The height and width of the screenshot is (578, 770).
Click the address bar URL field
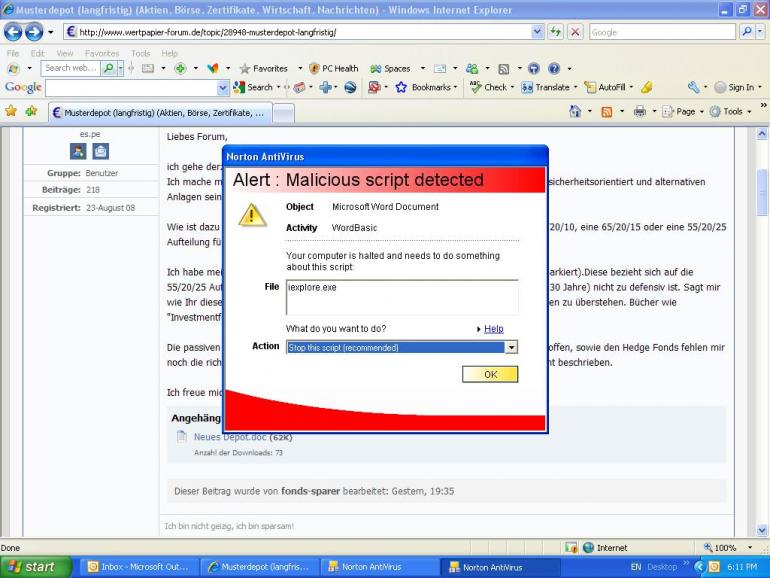tap(299, 32)
